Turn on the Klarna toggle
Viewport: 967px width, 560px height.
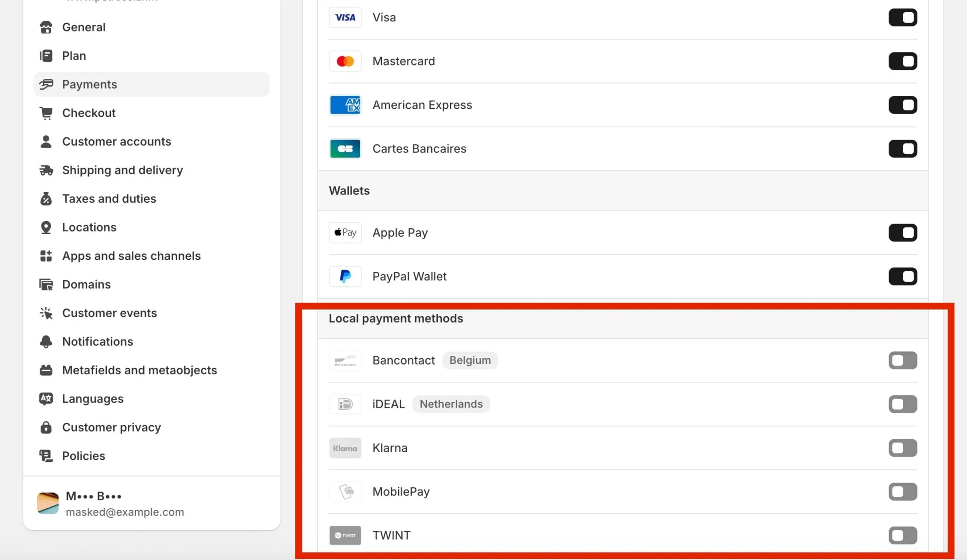(902, 448)
